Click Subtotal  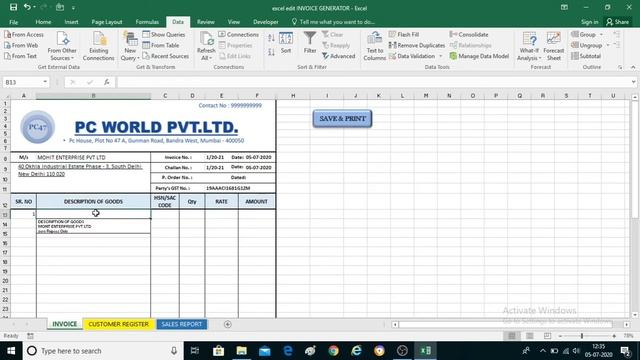pyautogui.click(x=586, y=56)
